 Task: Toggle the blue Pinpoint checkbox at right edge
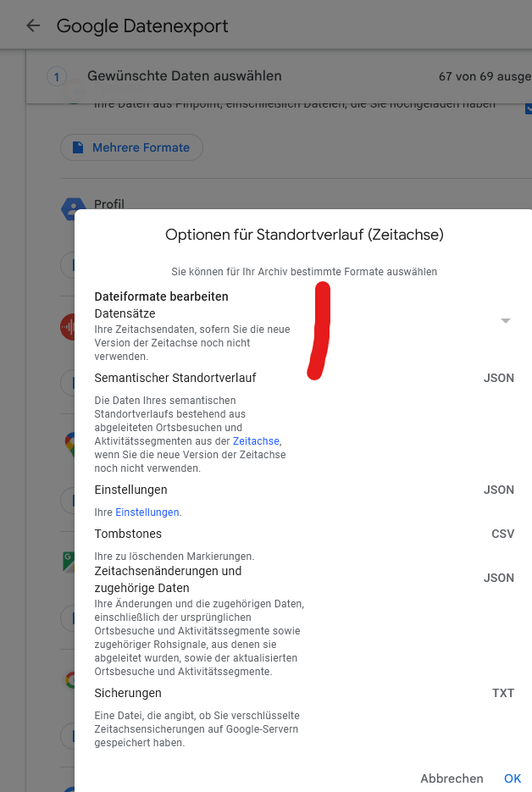(529, 108)
